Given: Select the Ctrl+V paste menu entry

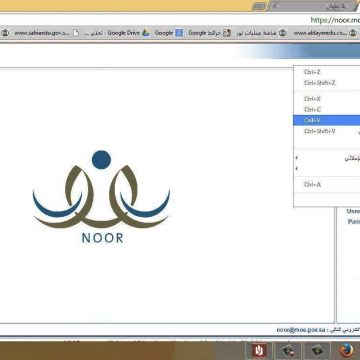Looking at the screenshot, I should pos(327,120).
